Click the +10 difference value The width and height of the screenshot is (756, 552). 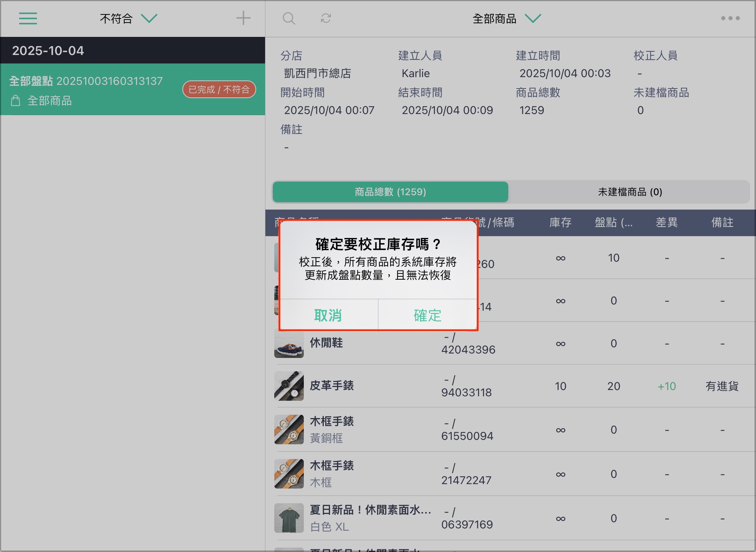click(667, 386)
